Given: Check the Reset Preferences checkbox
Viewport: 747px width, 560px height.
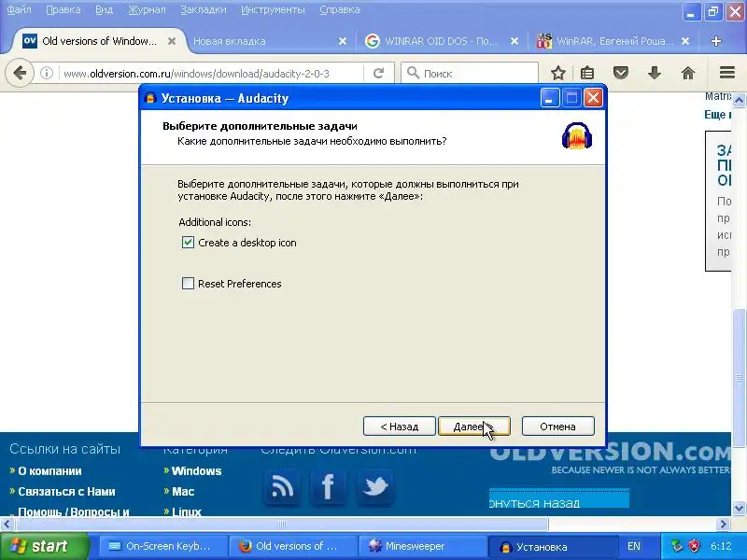Looking at the screenshot, I should [189, 284].
